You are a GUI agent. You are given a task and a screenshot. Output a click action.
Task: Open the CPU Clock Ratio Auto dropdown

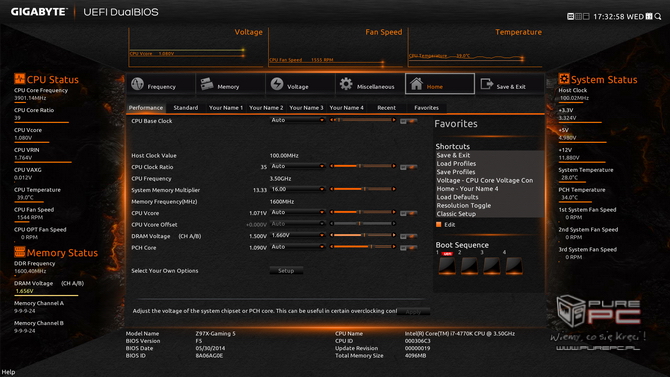coord(297,166)
